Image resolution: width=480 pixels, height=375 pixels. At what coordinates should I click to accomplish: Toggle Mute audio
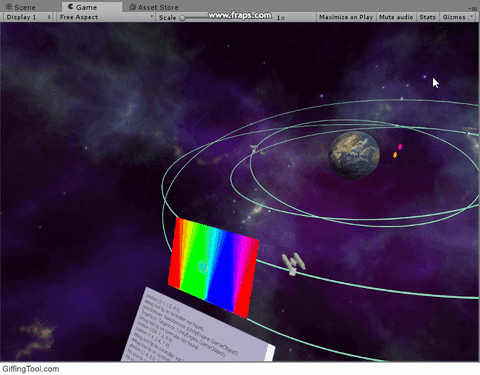tap(396, 17)
